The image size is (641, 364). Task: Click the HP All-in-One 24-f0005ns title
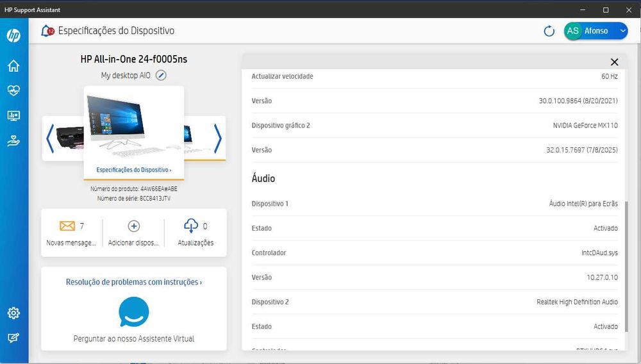tap(134, 59)
